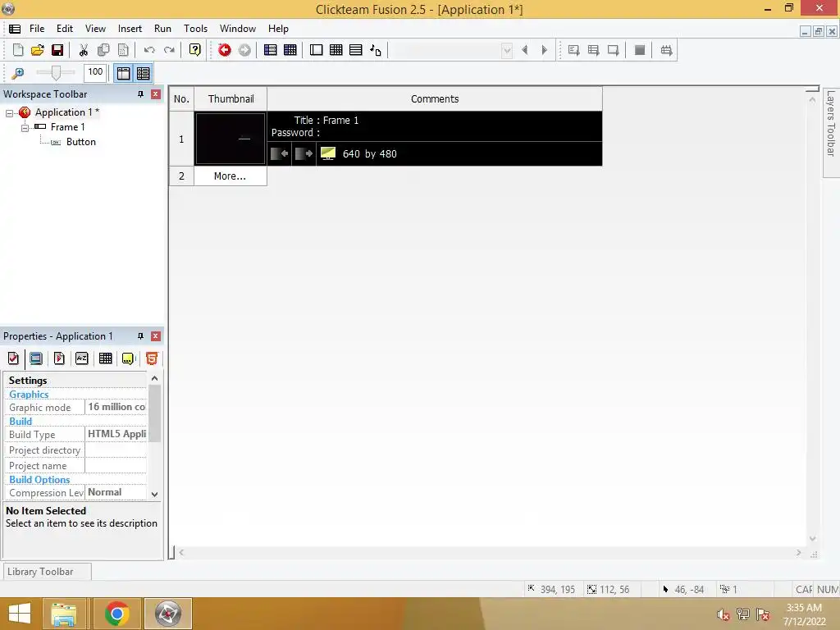Select the Frame 1 thumbnail in storyboard

point(231,138)
